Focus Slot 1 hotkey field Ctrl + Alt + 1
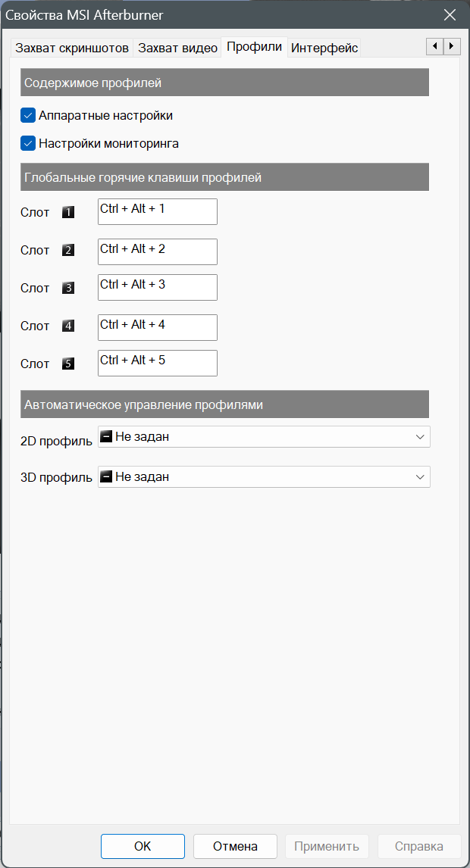This screenshot has width=470, height=868. pos(158,212)
